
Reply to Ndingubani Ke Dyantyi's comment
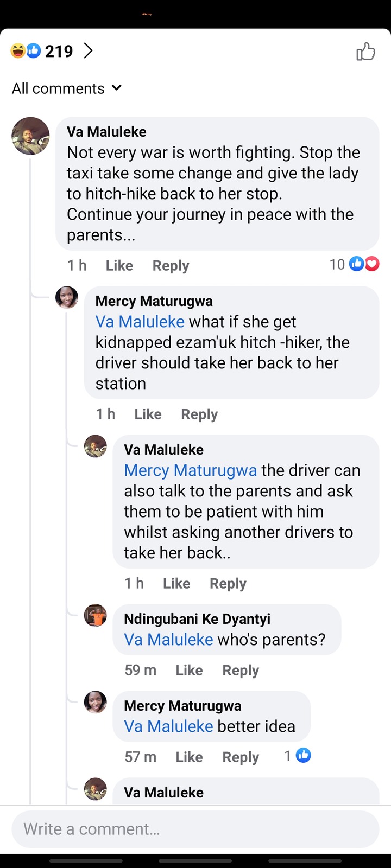241,671
